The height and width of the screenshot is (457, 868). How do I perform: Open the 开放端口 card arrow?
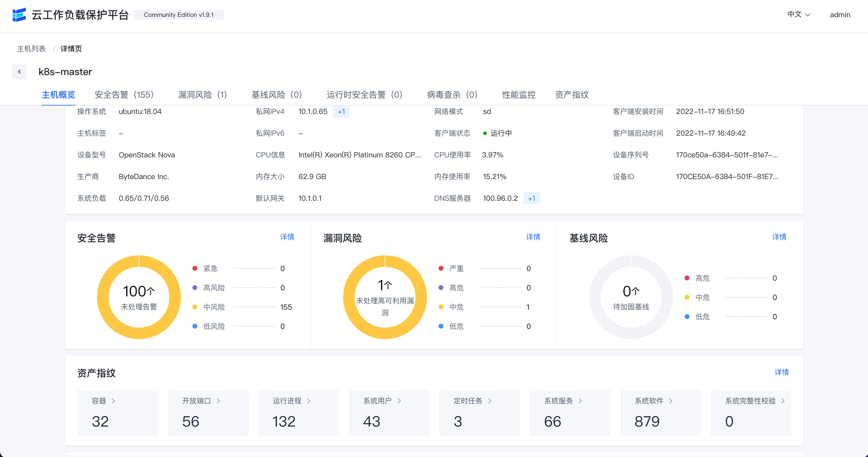(x=218, y=401)
